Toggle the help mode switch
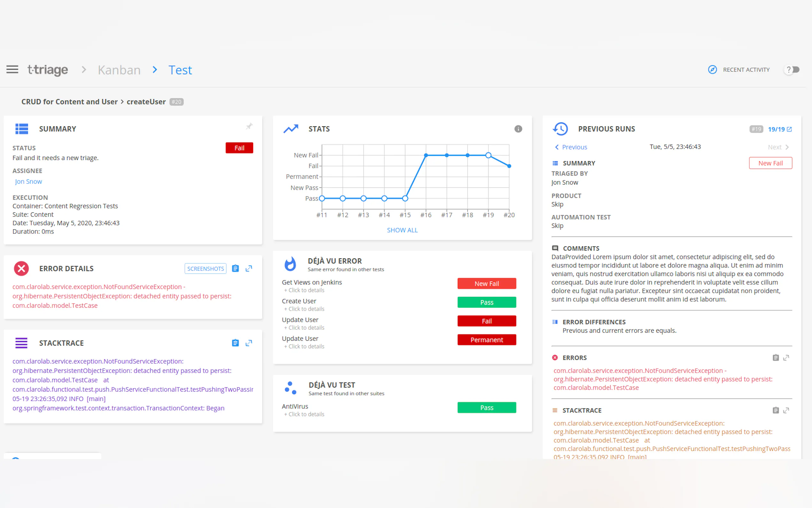This screenshot has height=508, width=812. click(792, 69)
